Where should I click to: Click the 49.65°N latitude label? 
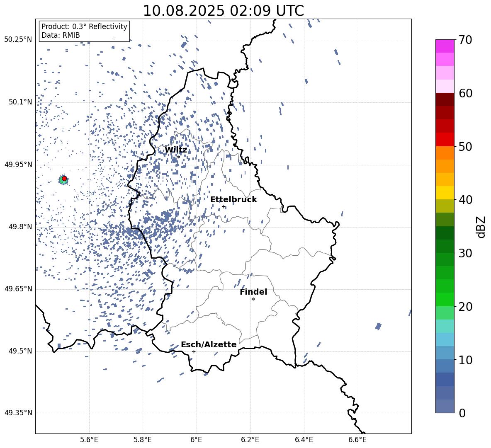coord(18,289)
